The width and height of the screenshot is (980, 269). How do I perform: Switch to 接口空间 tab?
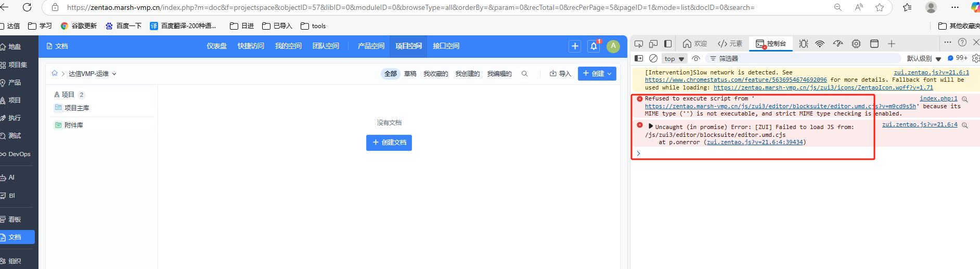click(x=446, y=46)
